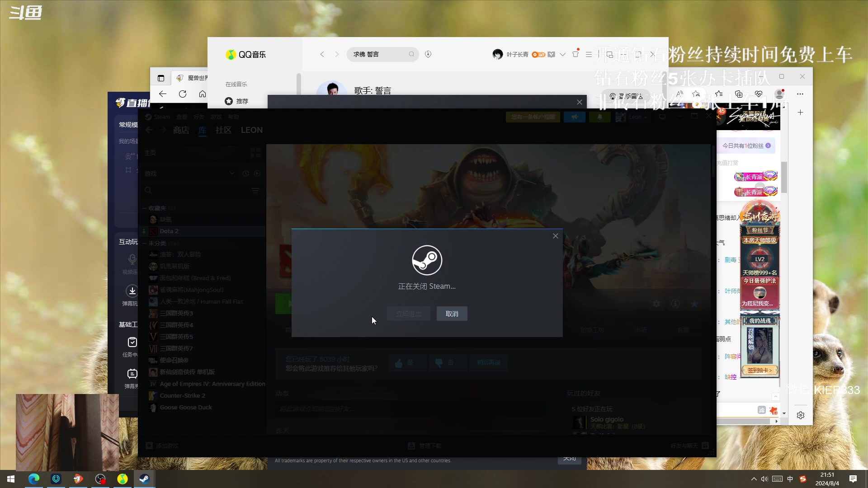Viewport: 868px width, 488px height.
Task: Click the QQ音乐 search box
Action: pyautogui.click(x=382, y=54)
